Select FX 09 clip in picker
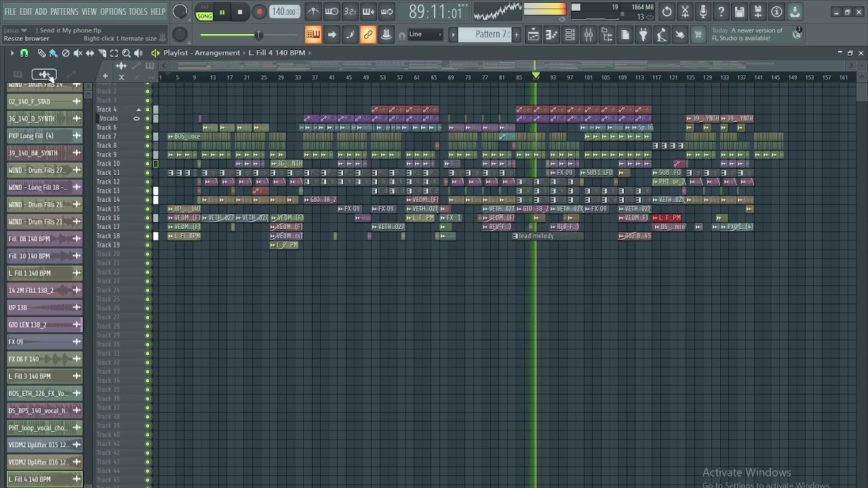The image size is (868, 488). [x=45, y=342]
